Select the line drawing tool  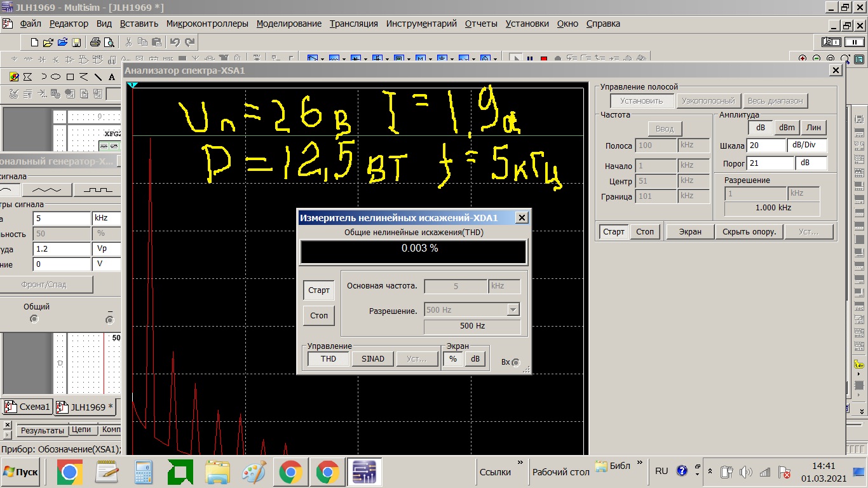(98, 77)
